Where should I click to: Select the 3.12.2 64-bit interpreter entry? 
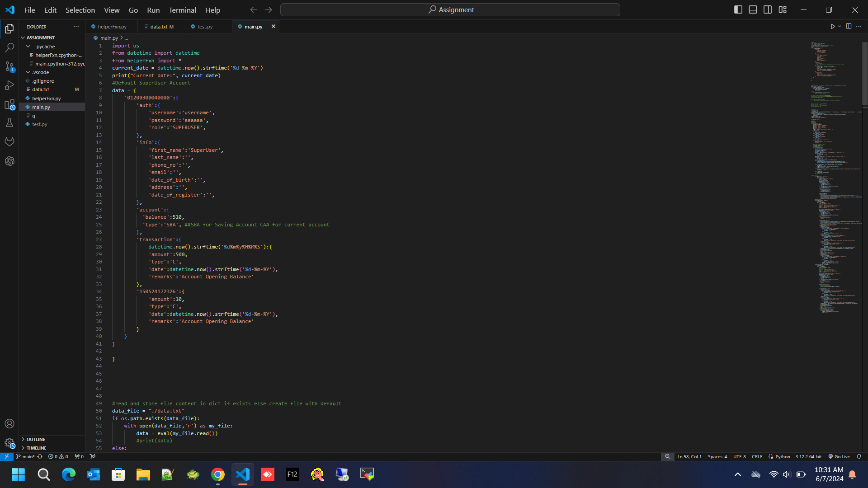(808, 457)
